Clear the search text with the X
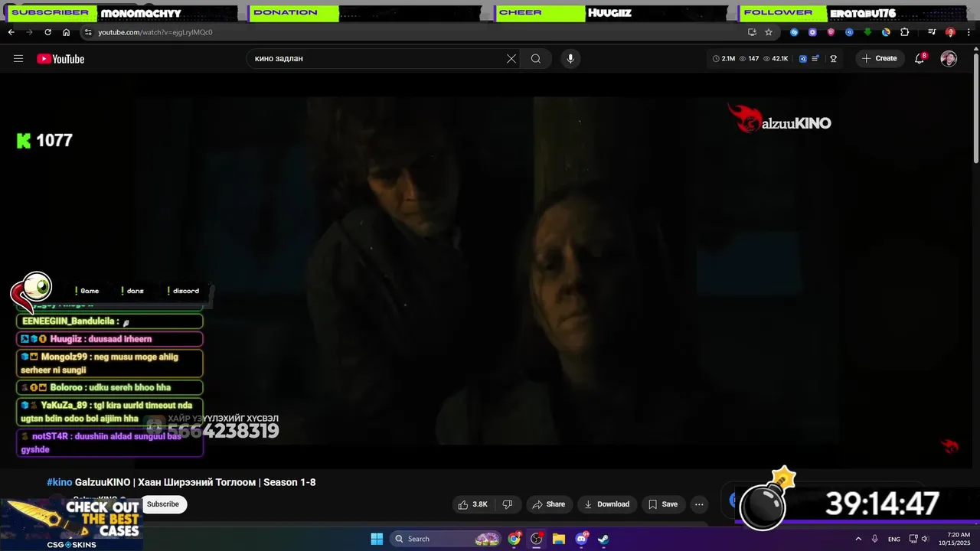Image resolution: width=980 pixels, height=551 pixels. pyautogui.click(x=511, y=59)
